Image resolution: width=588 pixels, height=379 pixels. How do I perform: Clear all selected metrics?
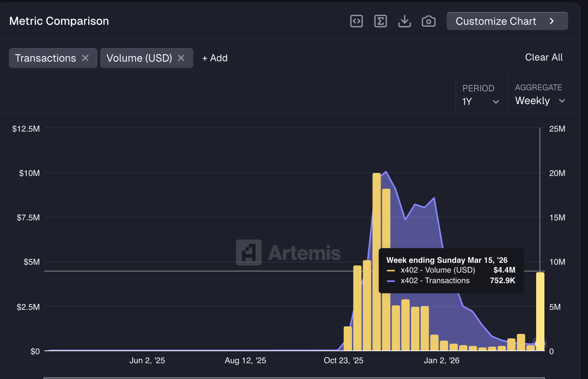tap(544, 57)
